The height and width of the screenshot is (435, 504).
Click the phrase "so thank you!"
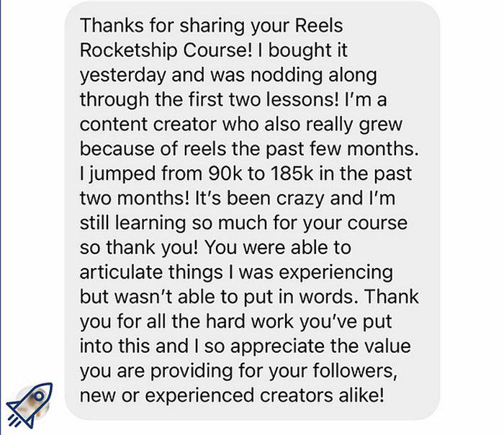tap(139, 248)
